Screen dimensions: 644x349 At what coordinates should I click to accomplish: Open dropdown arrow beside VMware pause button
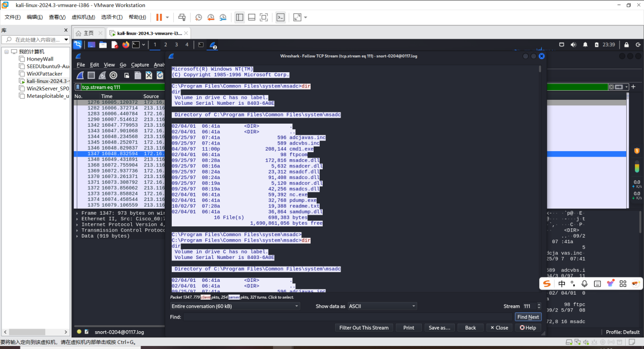167,18
